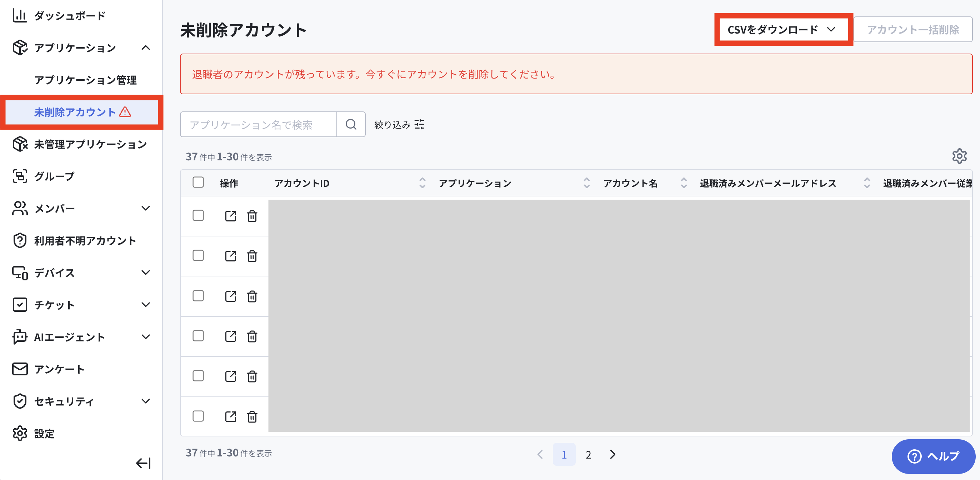Viewport: 980px width, 480px height.
Task: Select アプリケーション管理 menu item
Action: coord(85,80)
